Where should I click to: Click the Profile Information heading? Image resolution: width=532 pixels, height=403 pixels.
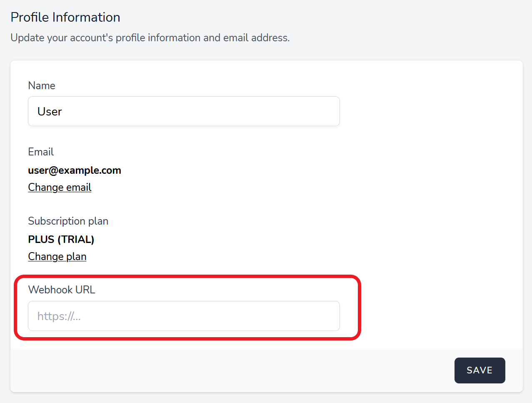click(x=65, y=18)
